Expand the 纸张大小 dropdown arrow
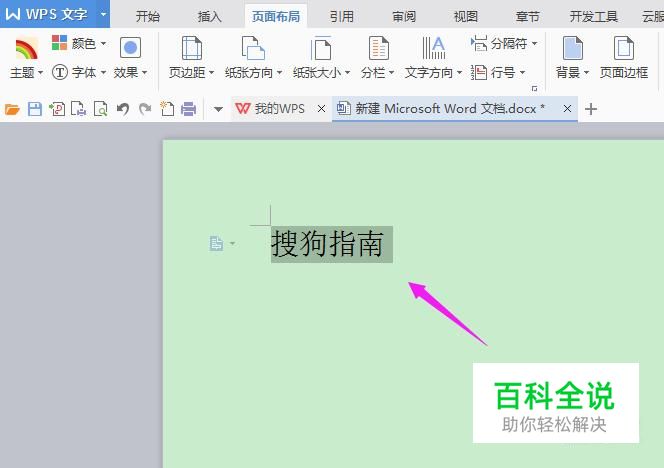 (347, 73)
